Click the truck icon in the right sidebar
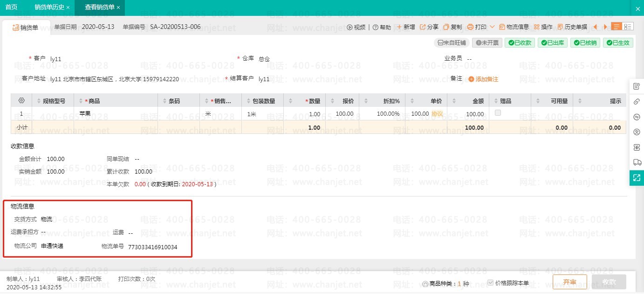644x294 pixels. [x=637, y=162]
